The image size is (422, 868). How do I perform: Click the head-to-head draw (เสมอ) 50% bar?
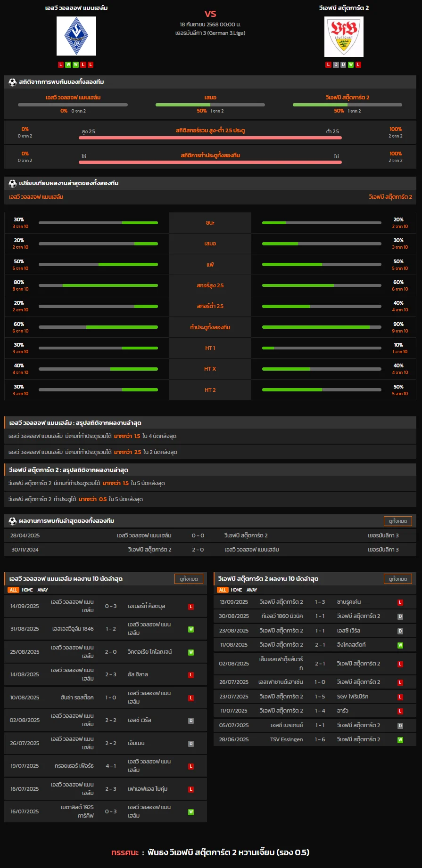[x=210, y=105]
